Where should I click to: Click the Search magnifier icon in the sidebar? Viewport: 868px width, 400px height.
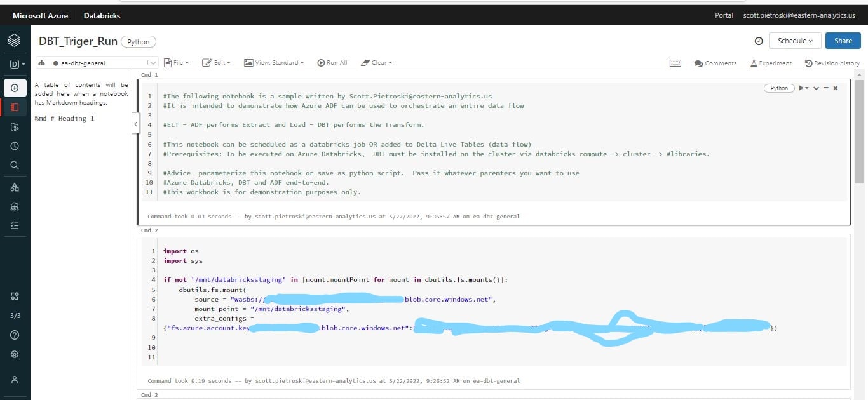[x=15, y=165]
